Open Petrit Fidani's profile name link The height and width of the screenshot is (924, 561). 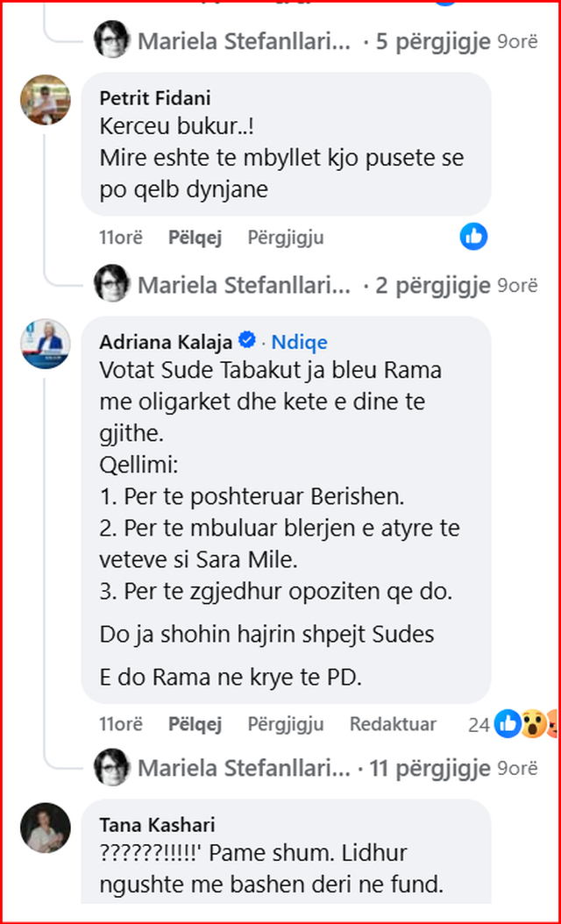(155, 97)
